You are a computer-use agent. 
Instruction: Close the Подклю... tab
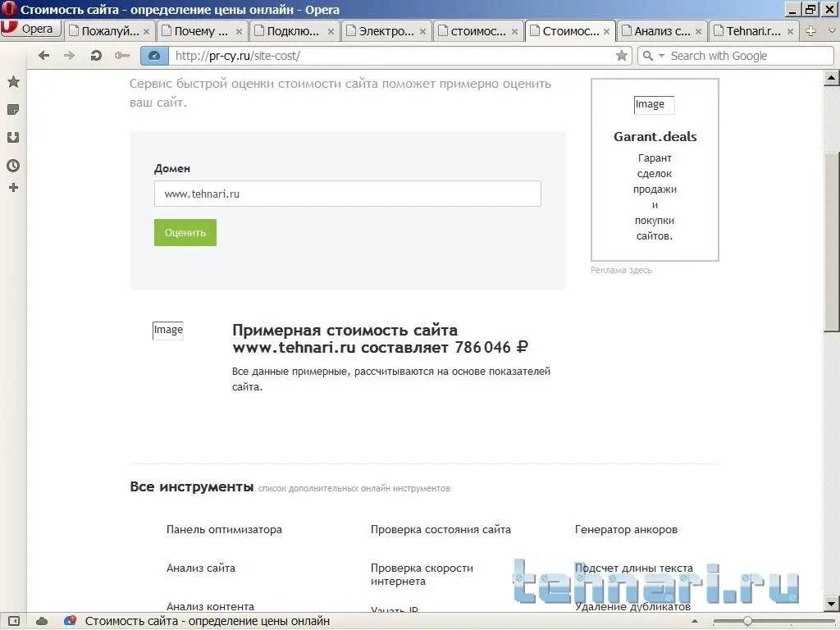(331, 32)
